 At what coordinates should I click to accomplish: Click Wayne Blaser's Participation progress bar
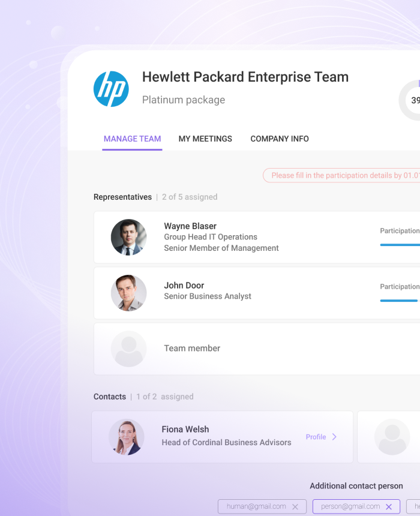pos(400,245)
